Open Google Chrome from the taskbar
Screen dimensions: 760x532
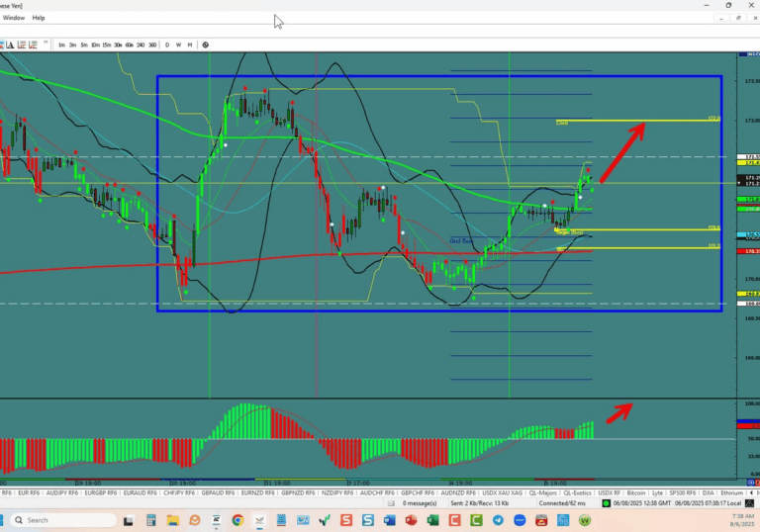[x=237, y=520]
